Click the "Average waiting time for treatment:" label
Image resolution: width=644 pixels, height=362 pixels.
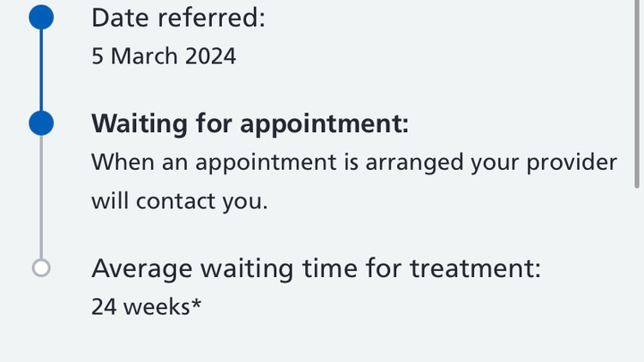(316, 268)
